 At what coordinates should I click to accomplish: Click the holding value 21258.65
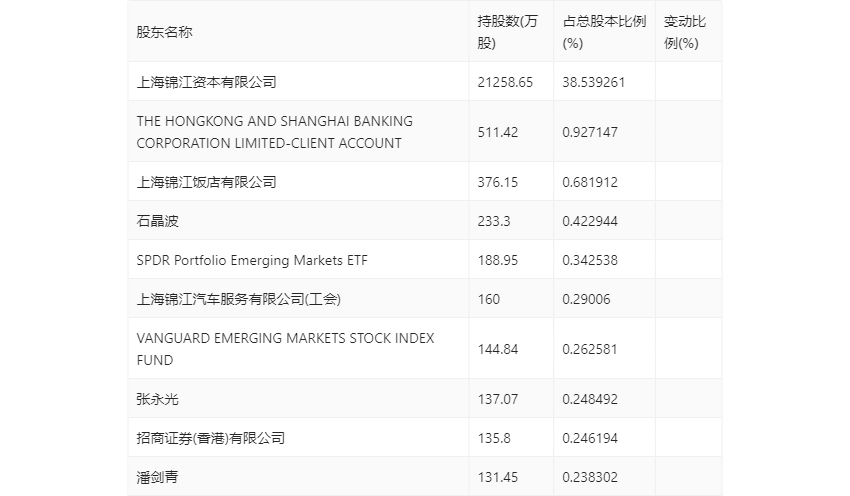click(x=505, y=82)
